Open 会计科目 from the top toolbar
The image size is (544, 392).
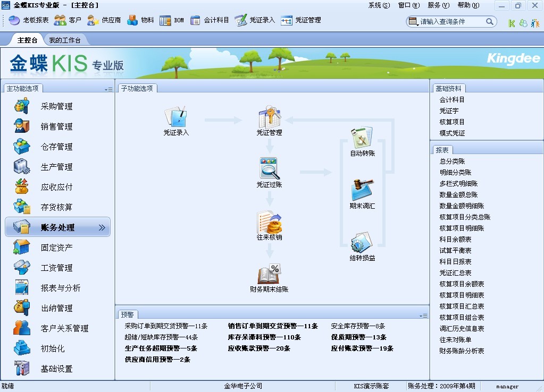(210, 20)
